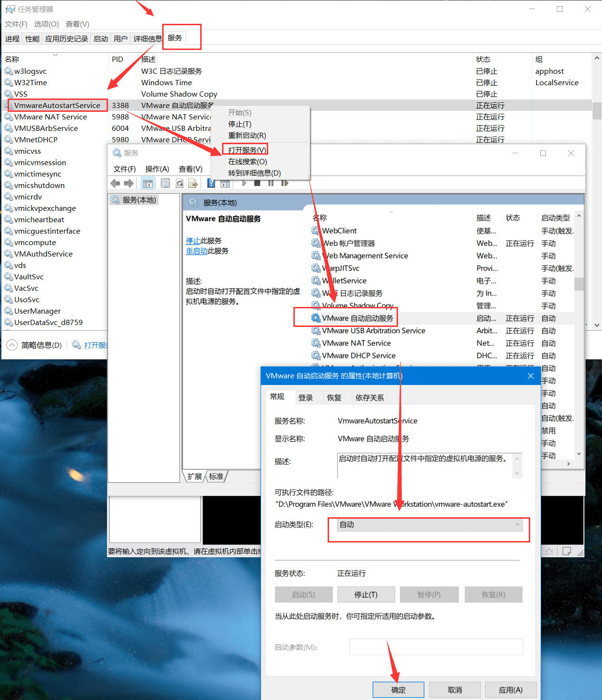Click the gear icon next to 打开服务 link
This screenshot has width=602, height=700.
click(x=77, y=345)
